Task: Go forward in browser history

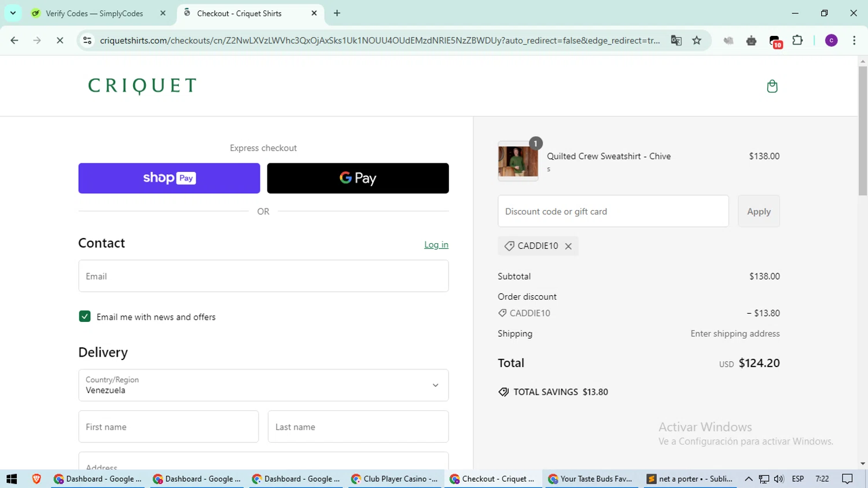Action: coord(37,41)
